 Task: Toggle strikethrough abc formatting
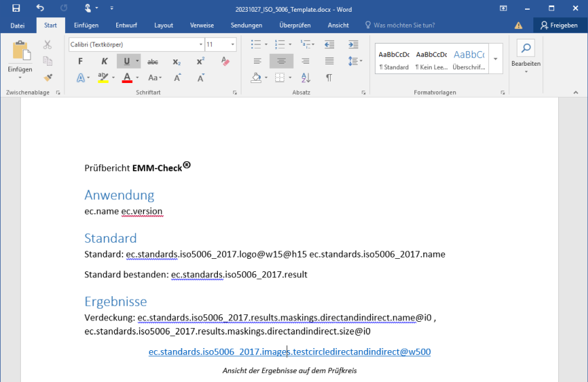153,62
